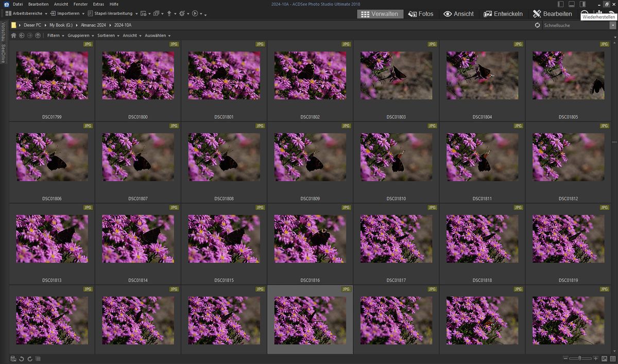This screenshot has width=618, height=364.
Task: Toggle the left panel layout icon
Action: [561, 4]
